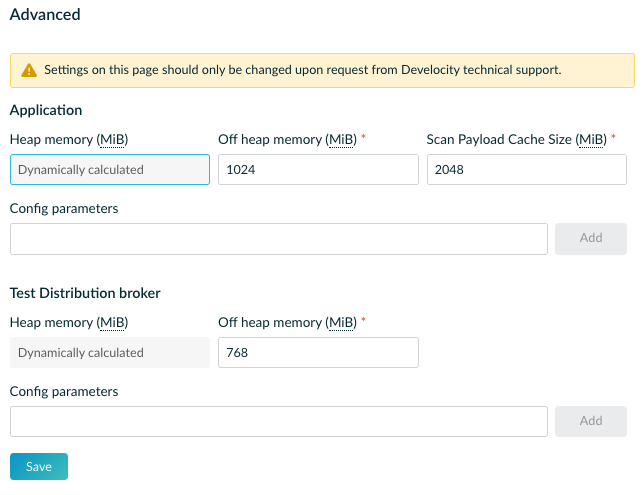The image size is (642, 495).
Task: Click the Advanced page heading
Action: (45, 15)
